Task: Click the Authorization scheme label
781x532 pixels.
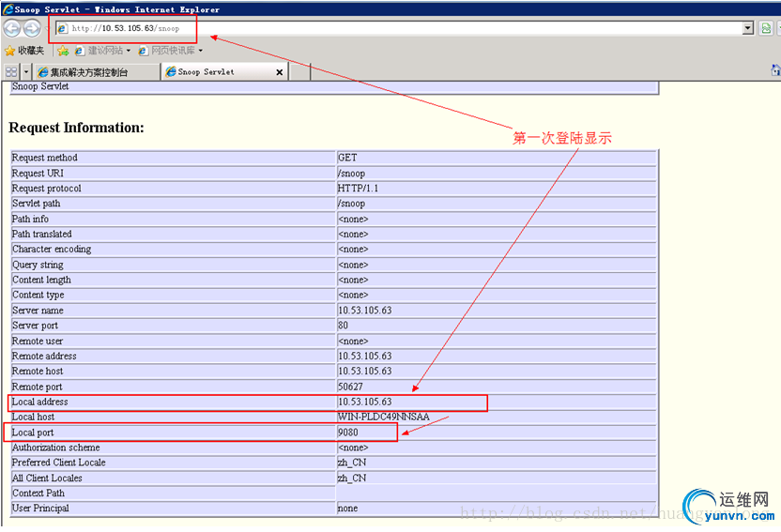Action: point(55,448)
